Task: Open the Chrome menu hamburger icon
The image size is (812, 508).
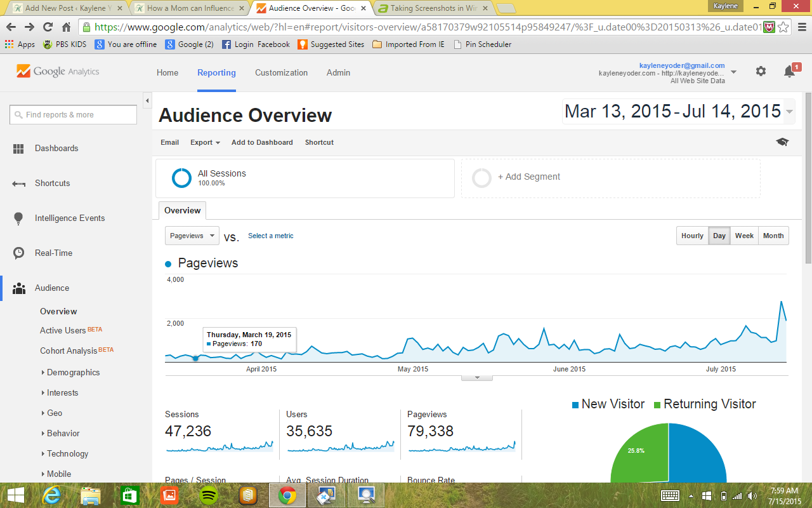Action: point(801,27)
